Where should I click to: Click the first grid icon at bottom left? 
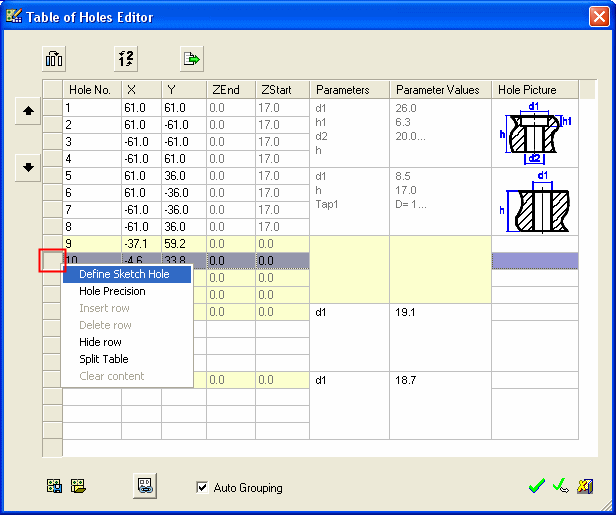click(55, 487)
